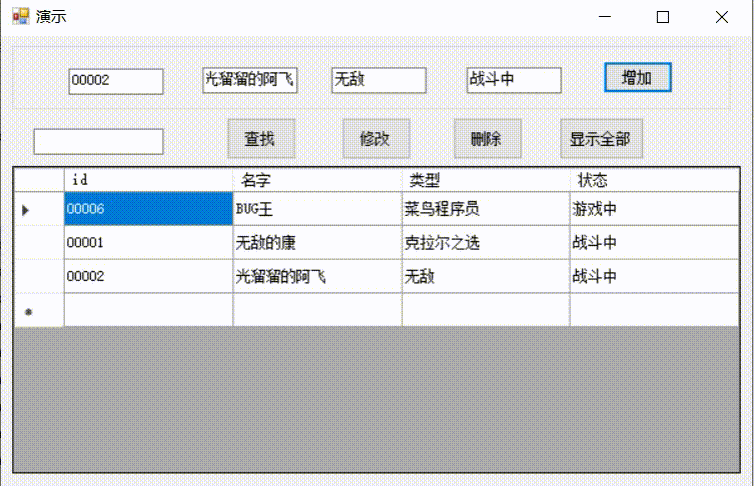Focus the name field containing 光溜溜的阿飞
Image resolution: width=754 pixels, height=486 pixels.
pos(250,80)
